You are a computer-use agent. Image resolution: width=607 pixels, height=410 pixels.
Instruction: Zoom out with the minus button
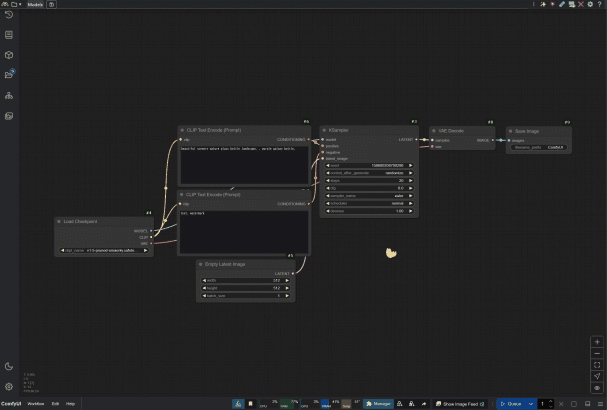pos(597,353)
